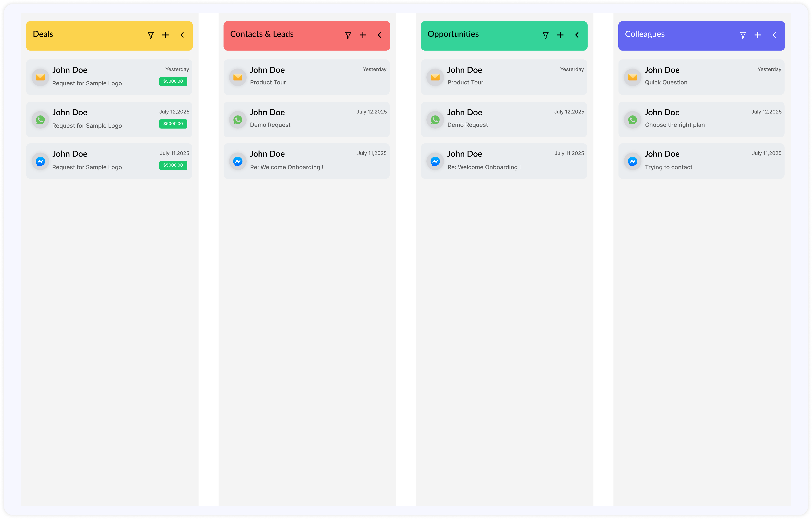Open Choose the right plan conversation

(x=701, y=119)
